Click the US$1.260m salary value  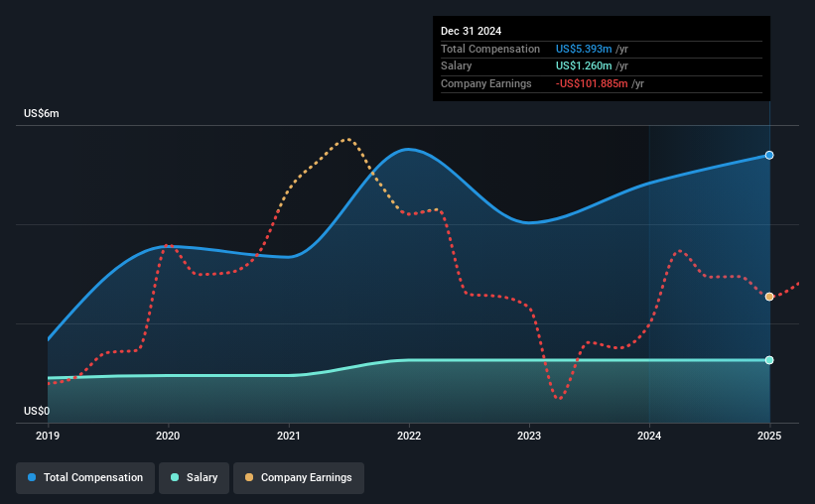(x=584, y=66)
